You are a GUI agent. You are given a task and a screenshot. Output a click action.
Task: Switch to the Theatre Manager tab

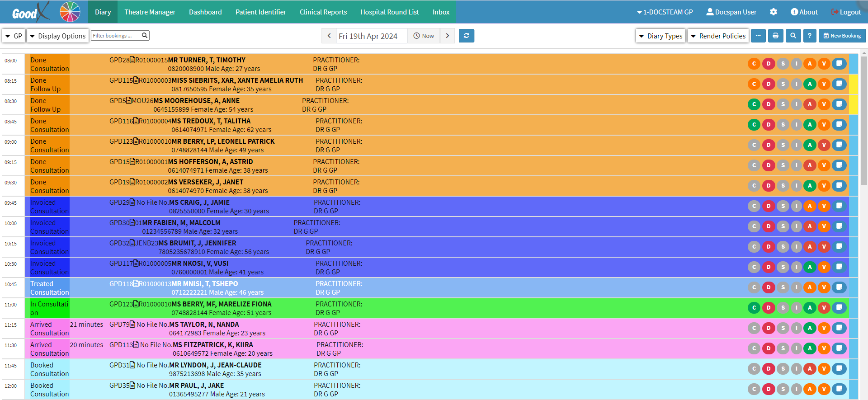click(x=150, y=12)
